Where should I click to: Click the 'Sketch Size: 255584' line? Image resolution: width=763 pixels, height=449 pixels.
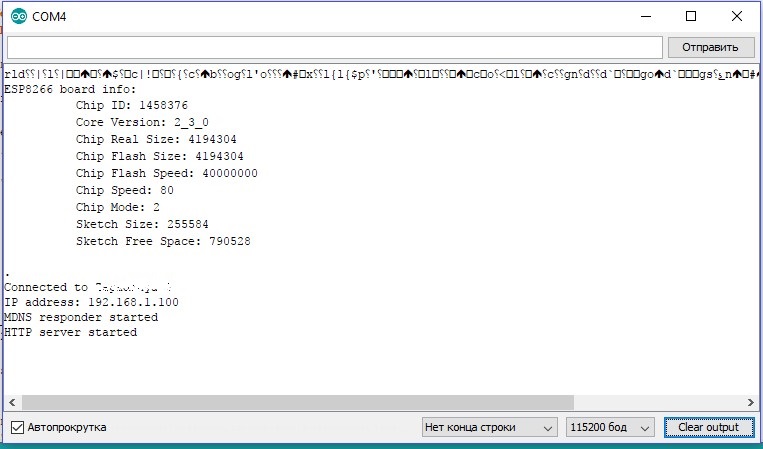(x=142, y=224)
